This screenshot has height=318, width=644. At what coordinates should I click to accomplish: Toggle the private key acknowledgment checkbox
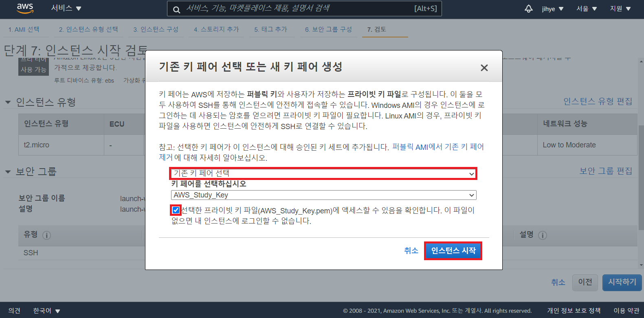pyautogui.click(x=176, y=210)
